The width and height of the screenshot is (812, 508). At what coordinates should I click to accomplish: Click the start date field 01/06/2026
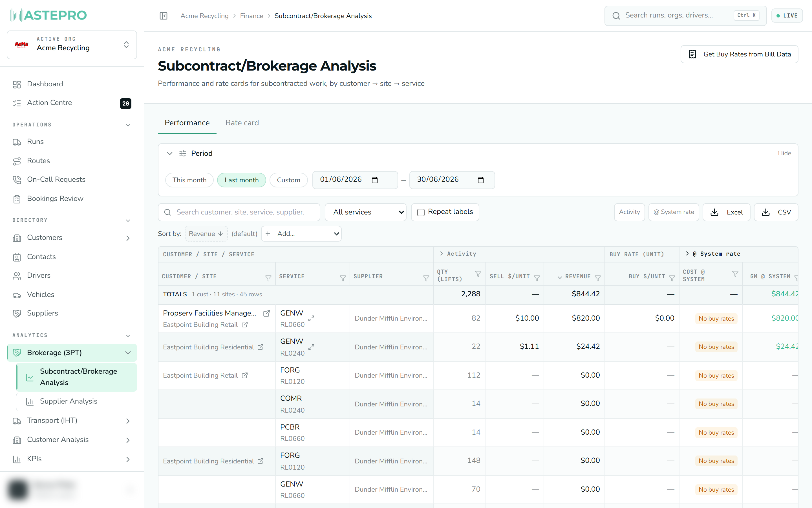[355, 180]
